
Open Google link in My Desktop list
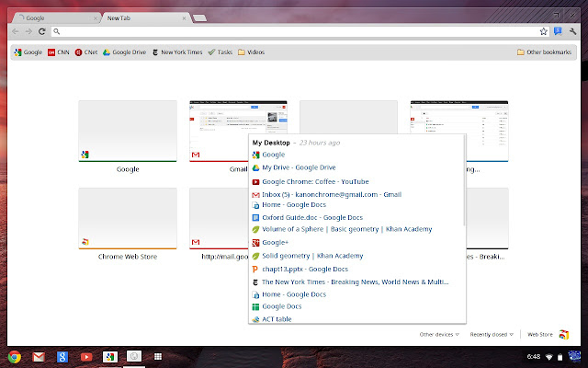(x=274, y=155)
